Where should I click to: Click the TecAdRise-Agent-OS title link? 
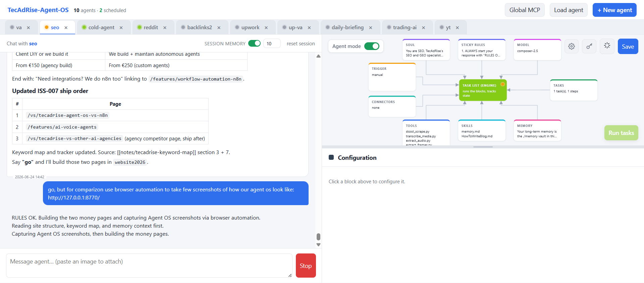[38, 10]
